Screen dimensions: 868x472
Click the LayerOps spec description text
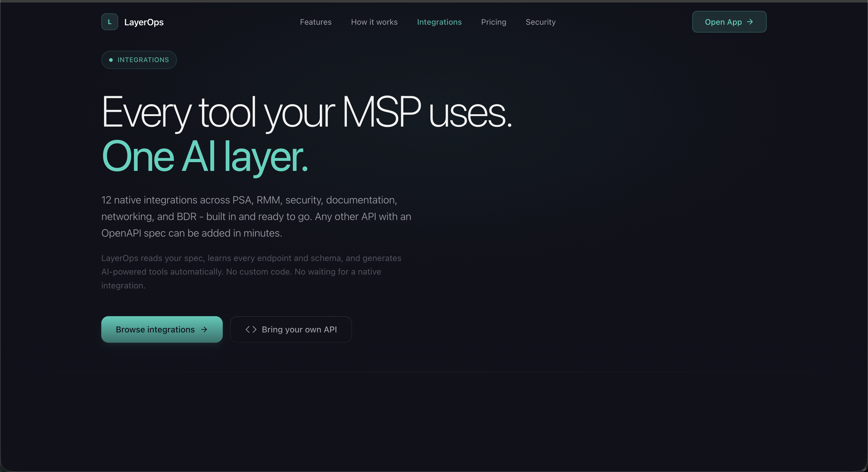(x=251, y=272)
